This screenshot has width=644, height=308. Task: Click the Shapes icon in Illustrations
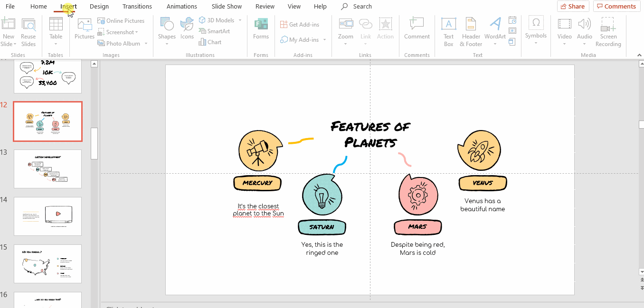(x=167, y=28)
